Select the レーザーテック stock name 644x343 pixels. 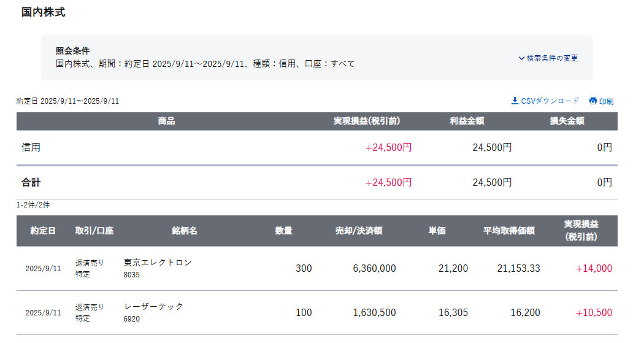pos(153,306)
